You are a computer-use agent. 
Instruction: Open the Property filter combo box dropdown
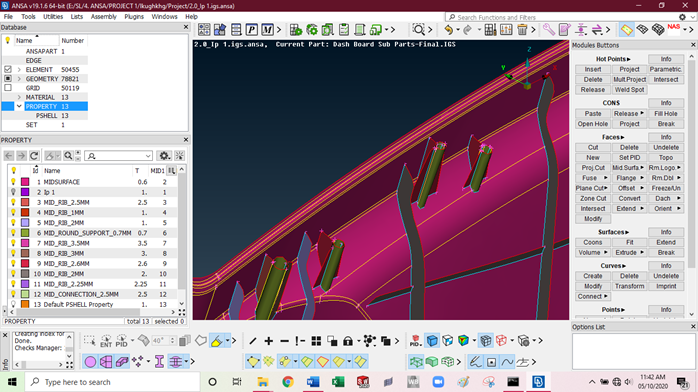[x=148, y=156]
